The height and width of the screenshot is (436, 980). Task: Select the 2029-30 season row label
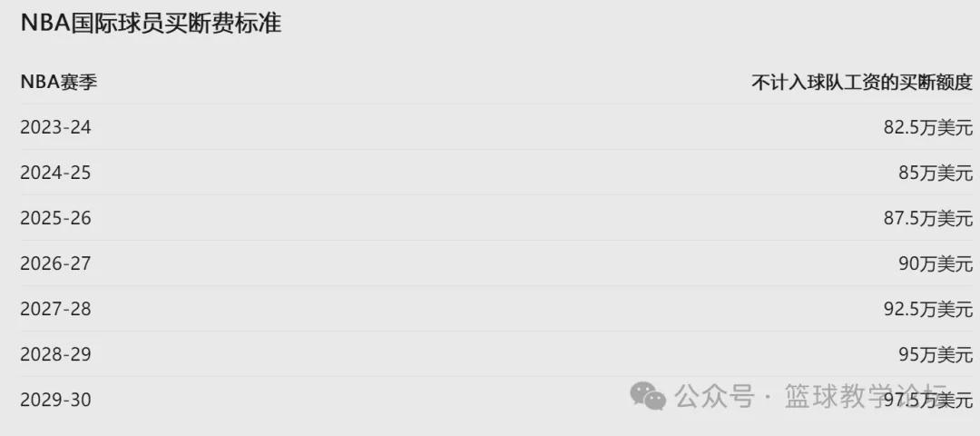pyautogui.click(x=55, y=400)
